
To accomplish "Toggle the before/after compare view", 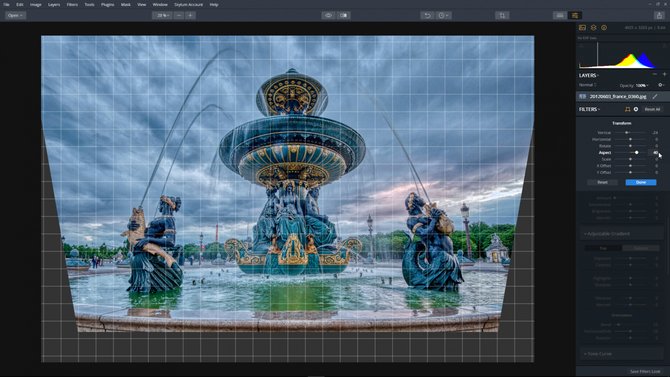I will pos(344,15).
